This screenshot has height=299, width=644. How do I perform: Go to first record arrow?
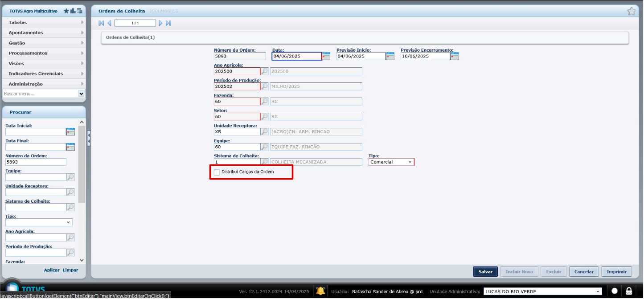(x=101, y=23)
